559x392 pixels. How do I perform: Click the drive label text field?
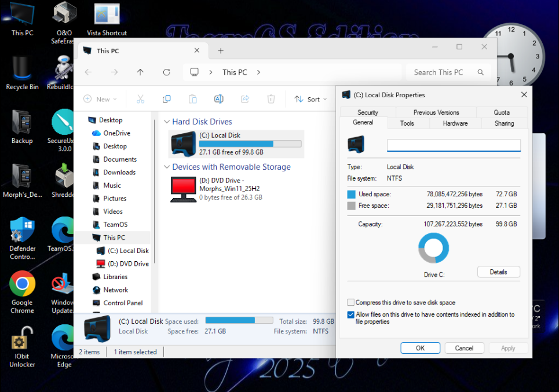tap(453, 145)
